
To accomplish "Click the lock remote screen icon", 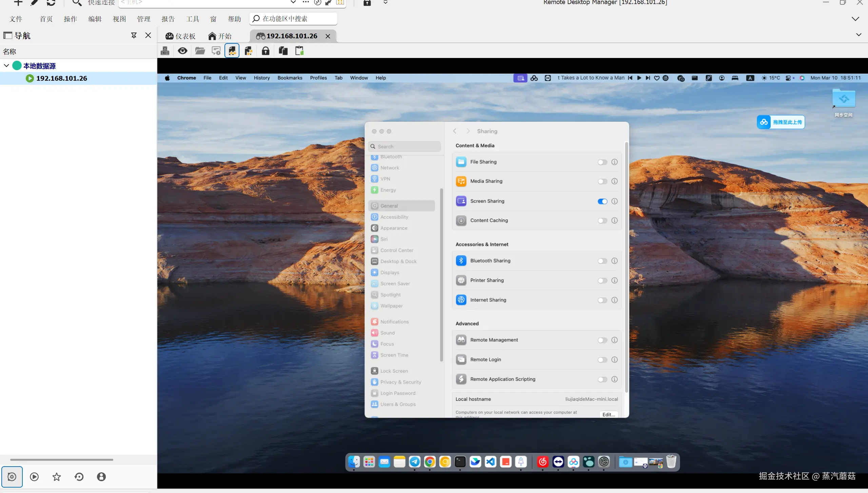I will [x=265, y=51].
